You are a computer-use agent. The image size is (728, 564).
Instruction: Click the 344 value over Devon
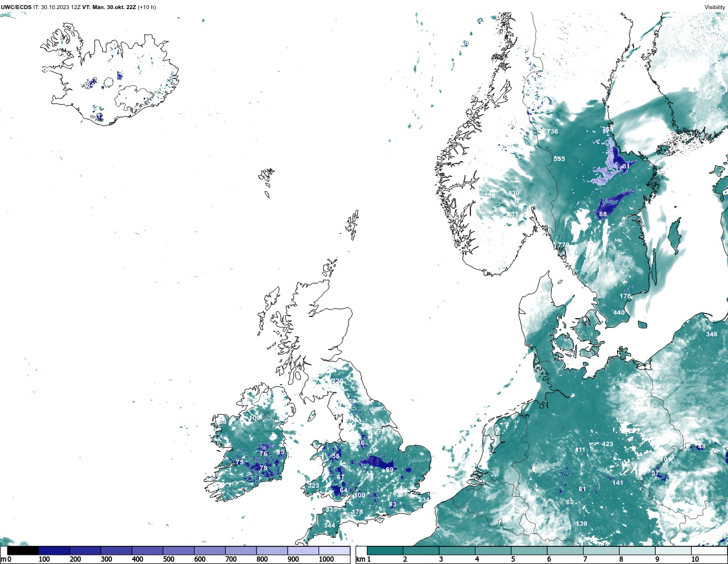pos(329,525)
